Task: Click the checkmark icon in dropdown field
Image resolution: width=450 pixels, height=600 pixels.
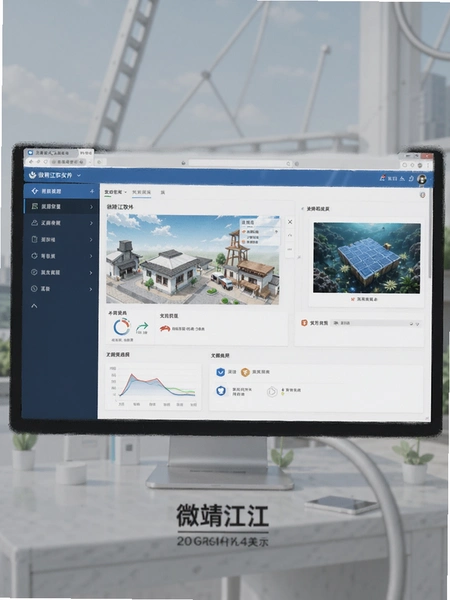Action: 411,324
